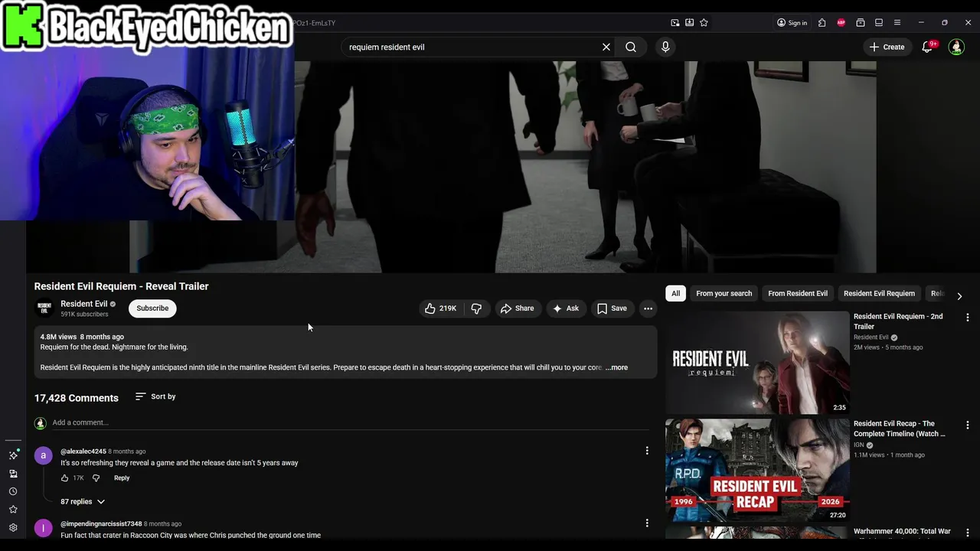
Task: Open the Warhammer 40,000: Total War title
Action: click(x=902, y=531)
